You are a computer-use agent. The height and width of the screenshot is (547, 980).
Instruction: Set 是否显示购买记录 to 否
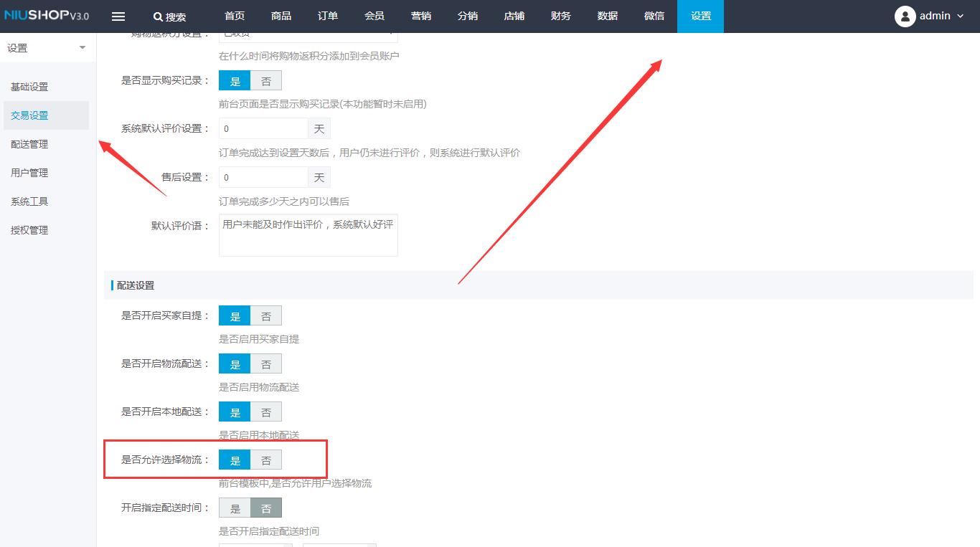266,80
